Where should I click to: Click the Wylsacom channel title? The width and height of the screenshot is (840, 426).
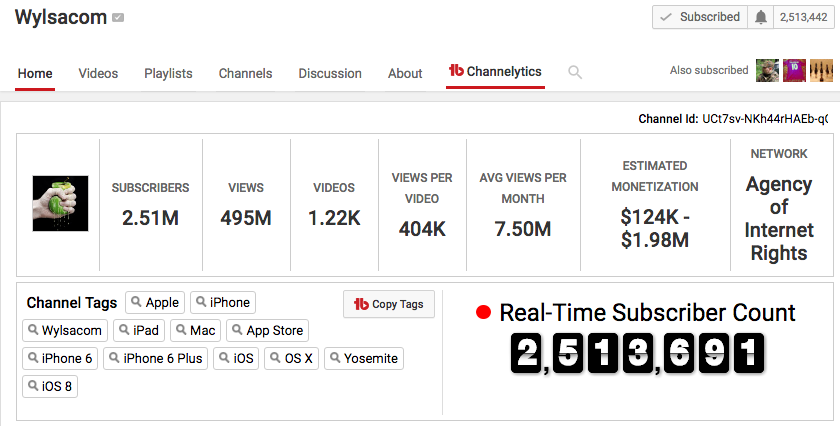[61, 17]
